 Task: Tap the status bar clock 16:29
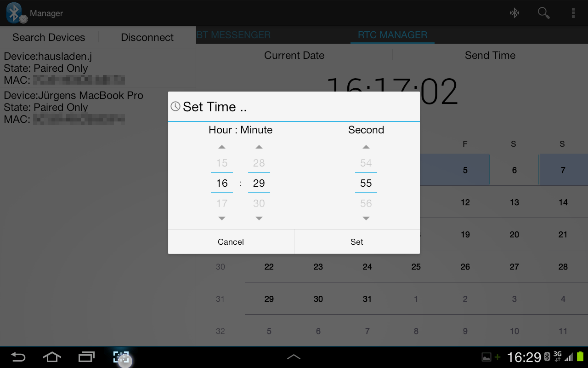524,357
